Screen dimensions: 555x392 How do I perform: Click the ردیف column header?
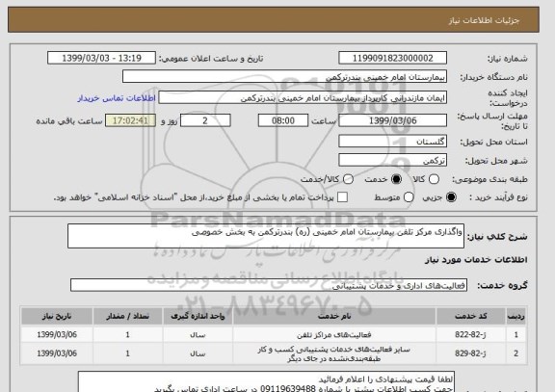tap(516, 316)
